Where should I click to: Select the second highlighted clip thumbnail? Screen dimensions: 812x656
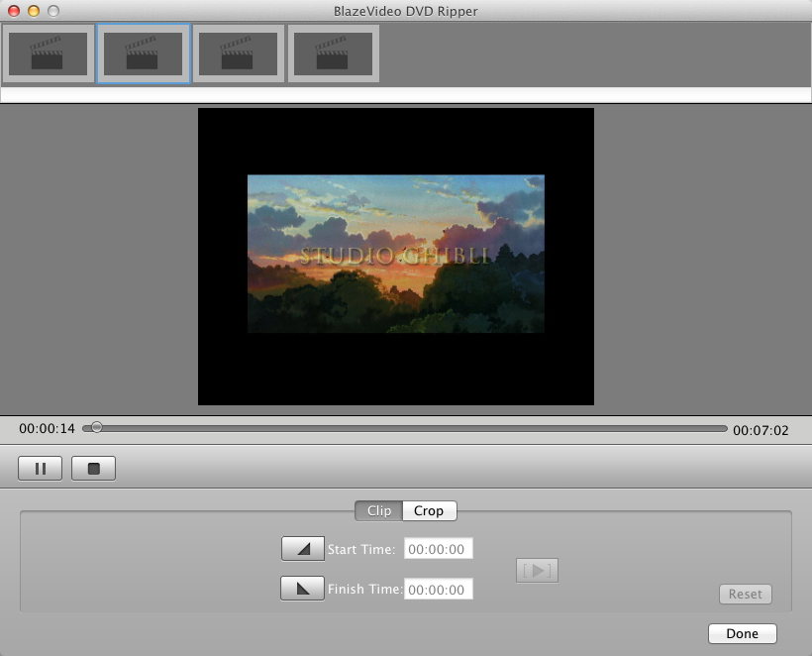point(144,54)
